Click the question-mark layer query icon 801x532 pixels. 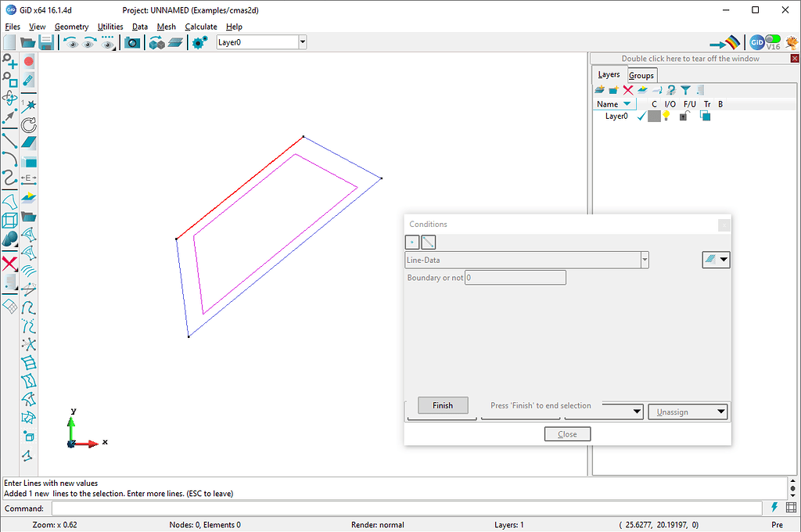tap(671, 90)
